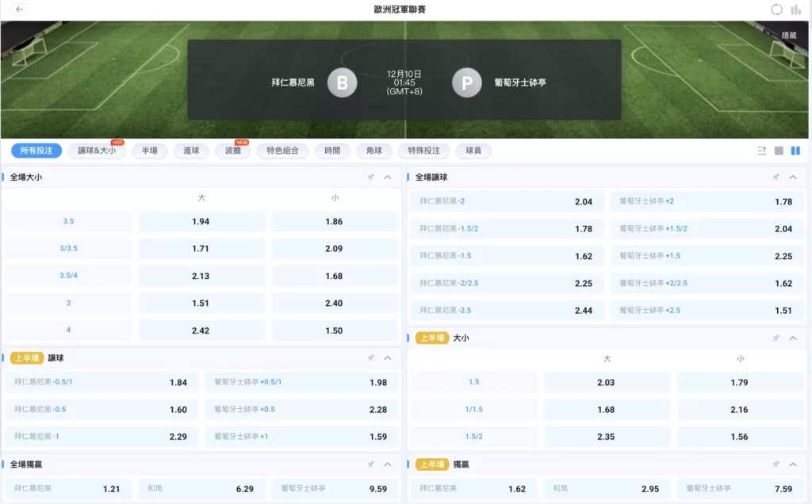Image resolution: width=812 pixels, height=504 pixels.
Task: Open the statistics bar chart icon
Action: (x=795, y=10)
